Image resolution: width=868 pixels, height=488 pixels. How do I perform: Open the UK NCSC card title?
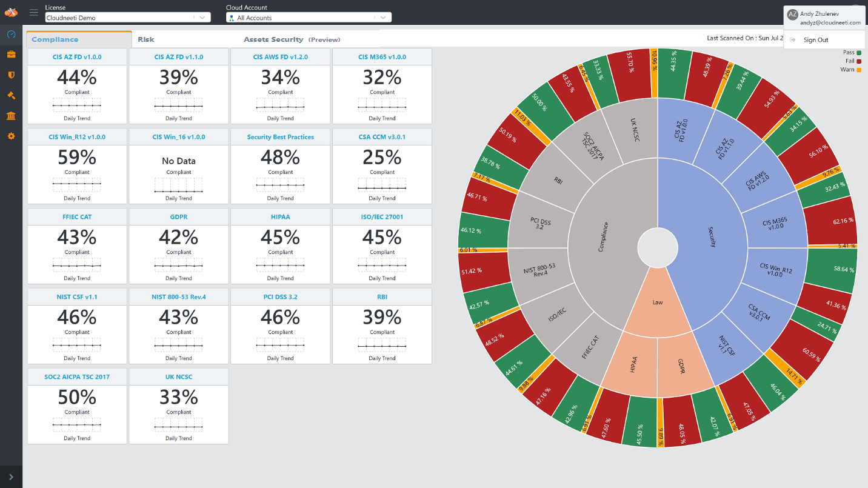point(179,377)
